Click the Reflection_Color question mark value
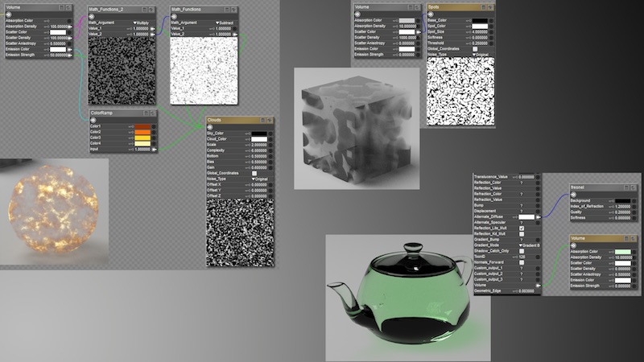 522,183
